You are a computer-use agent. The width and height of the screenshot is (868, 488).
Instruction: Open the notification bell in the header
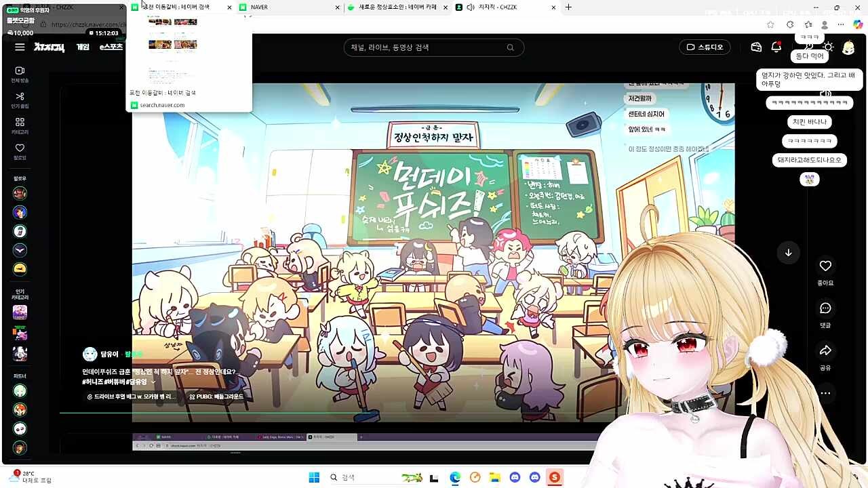pos(776,47)
